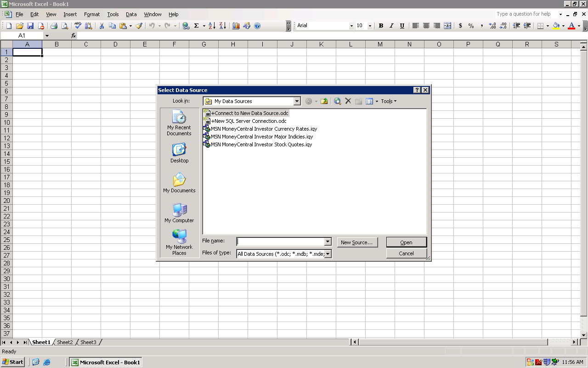588x368 pixels.
Task: Toggle Align Left button
Action: click(415, 26)
